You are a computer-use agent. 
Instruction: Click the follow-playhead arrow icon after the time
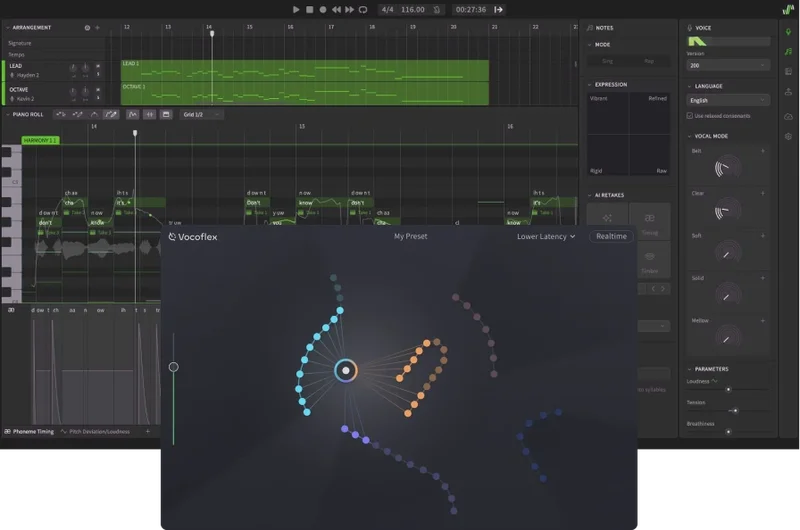click(x=498, y=9)
